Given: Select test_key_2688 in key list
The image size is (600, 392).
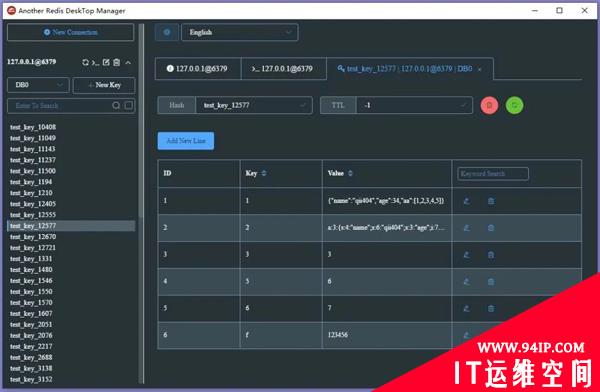Looking at the screenshot, I should [71, 358].
